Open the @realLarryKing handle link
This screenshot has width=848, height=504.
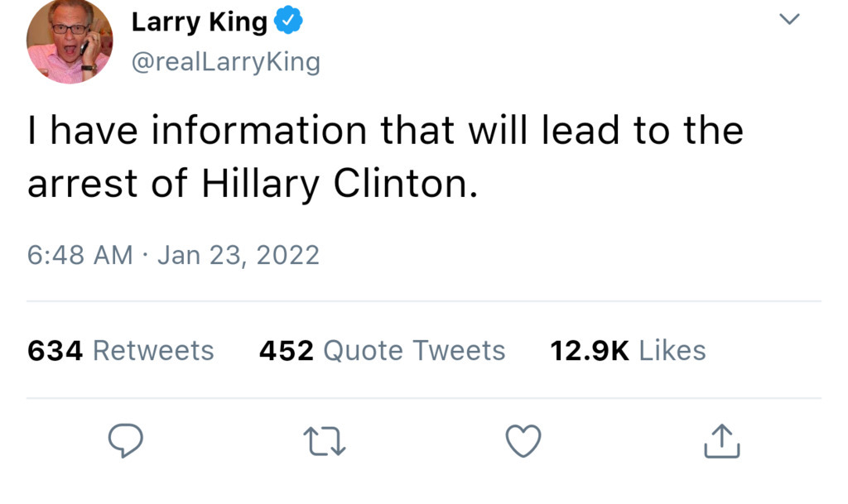click(225, 62)
